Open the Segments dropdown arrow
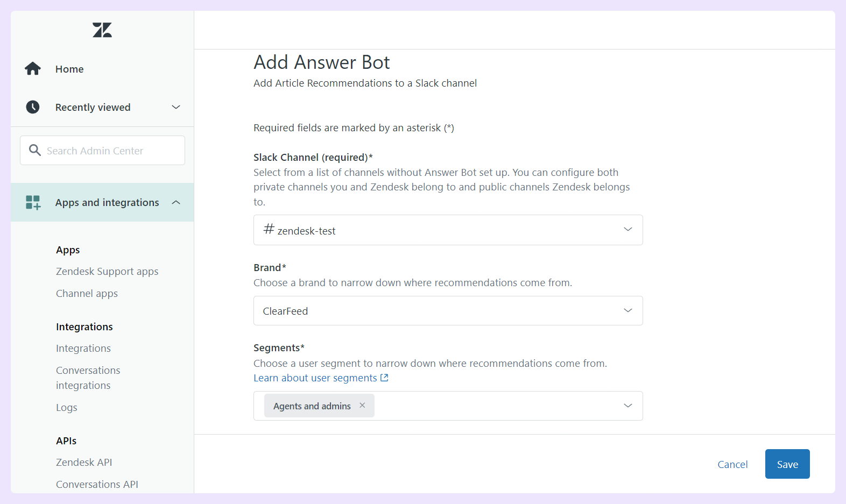The image size is (846, 504). pos(628,406)
